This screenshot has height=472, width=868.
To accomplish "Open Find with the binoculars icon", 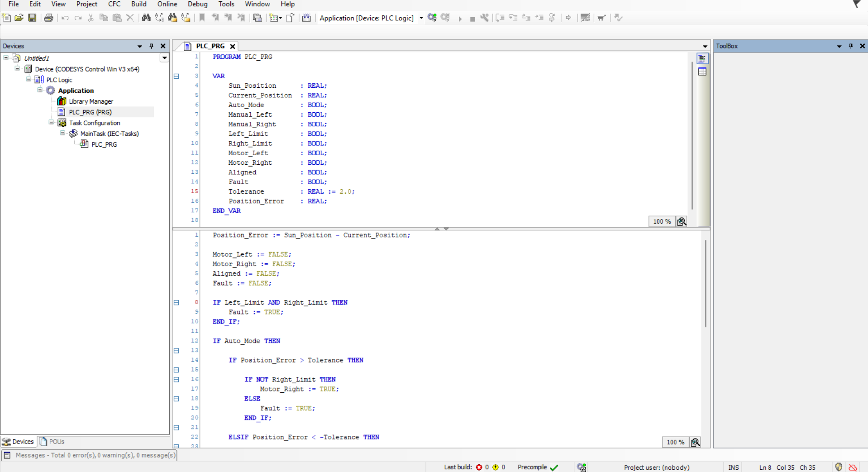I will (146, 18).
